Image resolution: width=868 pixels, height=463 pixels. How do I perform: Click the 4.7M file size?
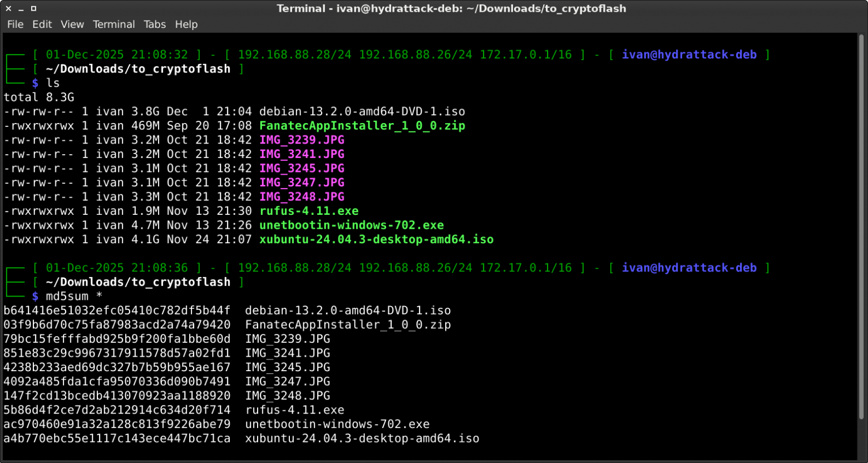point(145,225)
